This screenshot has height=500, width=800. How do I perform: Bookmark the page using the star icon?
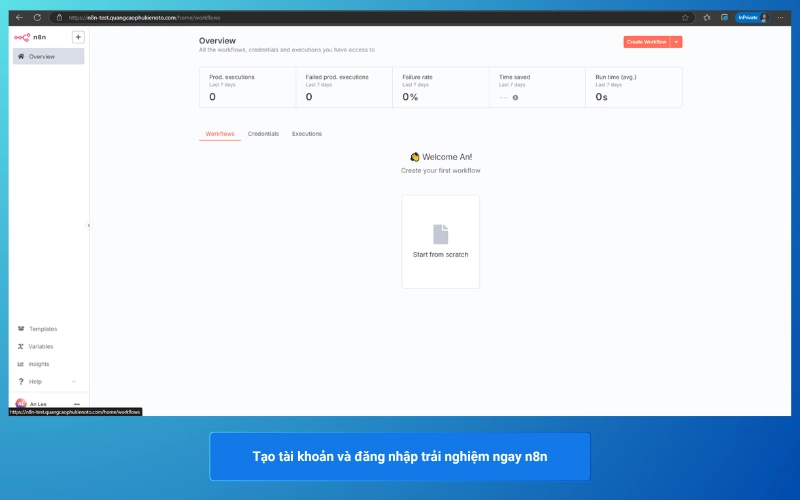point(685,17)
